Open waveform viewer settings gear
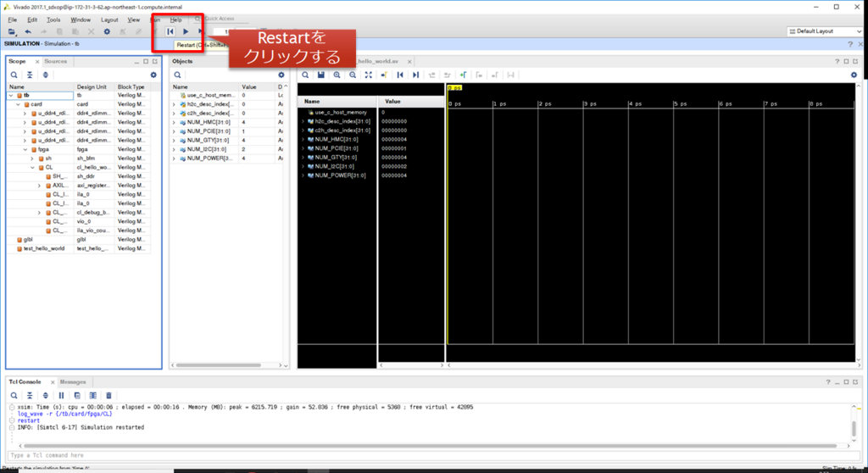868x473 pixels. 854,75
